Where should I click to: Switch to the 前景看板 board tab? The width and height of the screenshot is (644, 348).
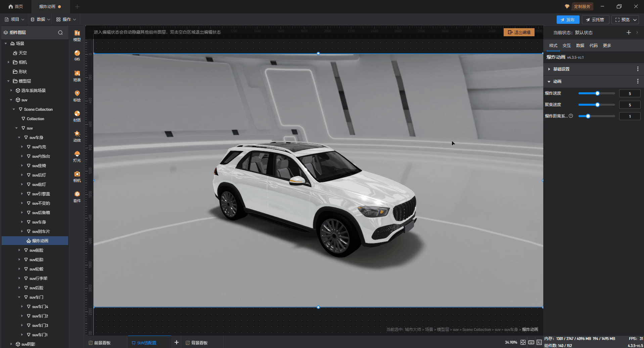click(100, 343)
